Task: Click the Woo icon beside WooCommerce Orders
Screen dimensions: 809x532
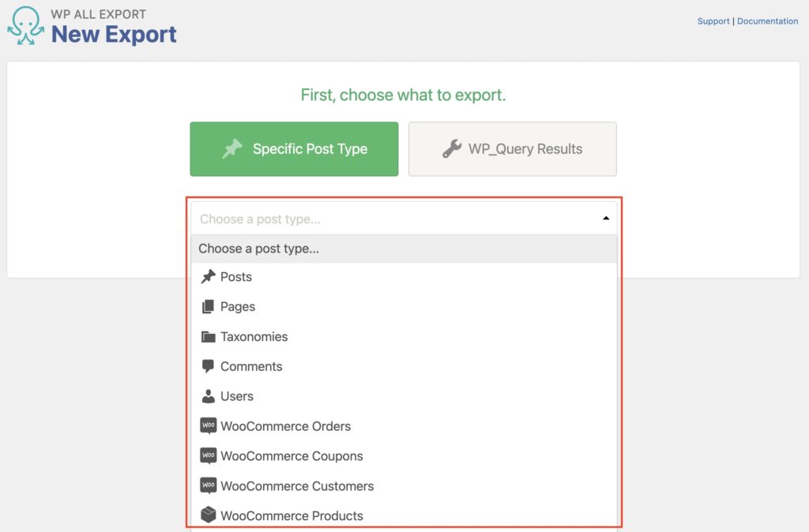Action: click(208, 425)
